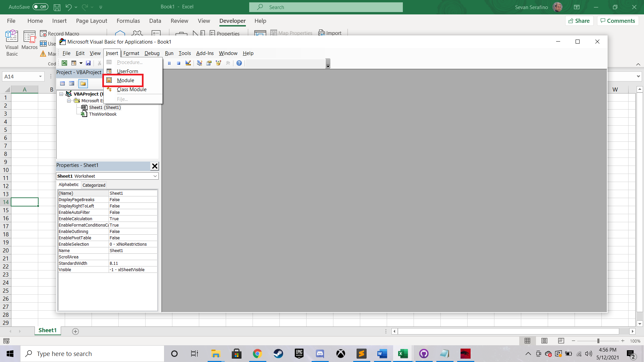The height and width of the screenshot is (362, 644).
Task: Click the Stop macro execution button
Action: point(178,63)
